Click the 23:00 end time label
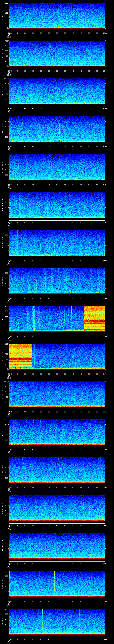The image size is (114, 644). coord(105,336)
